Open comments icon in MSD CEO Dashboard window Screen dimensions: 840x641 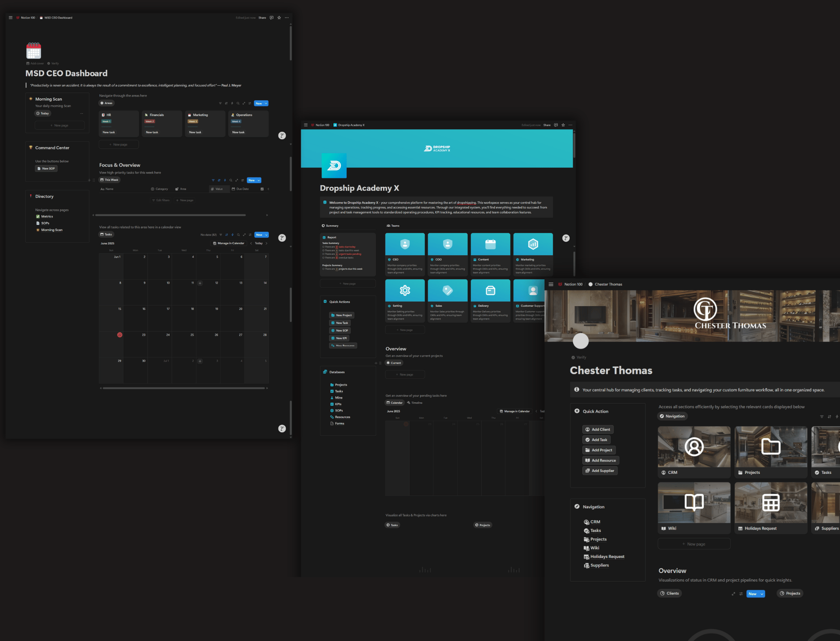tap(272, 18)
